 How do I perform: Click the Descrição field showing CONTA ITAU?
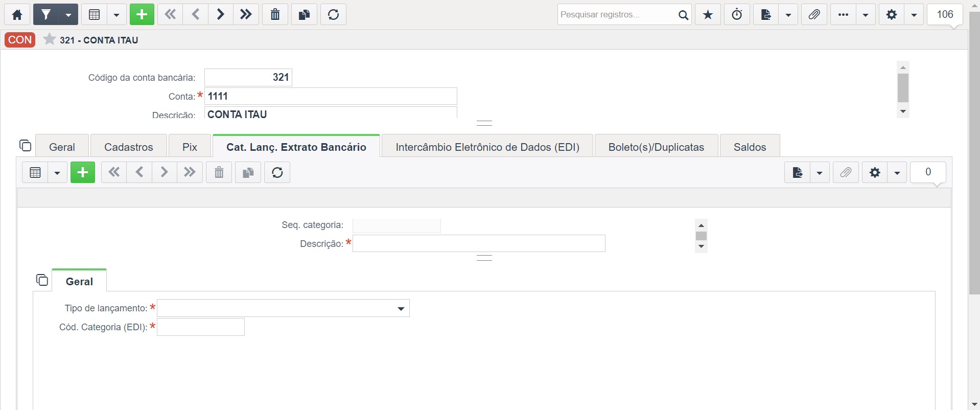point(331,113)
